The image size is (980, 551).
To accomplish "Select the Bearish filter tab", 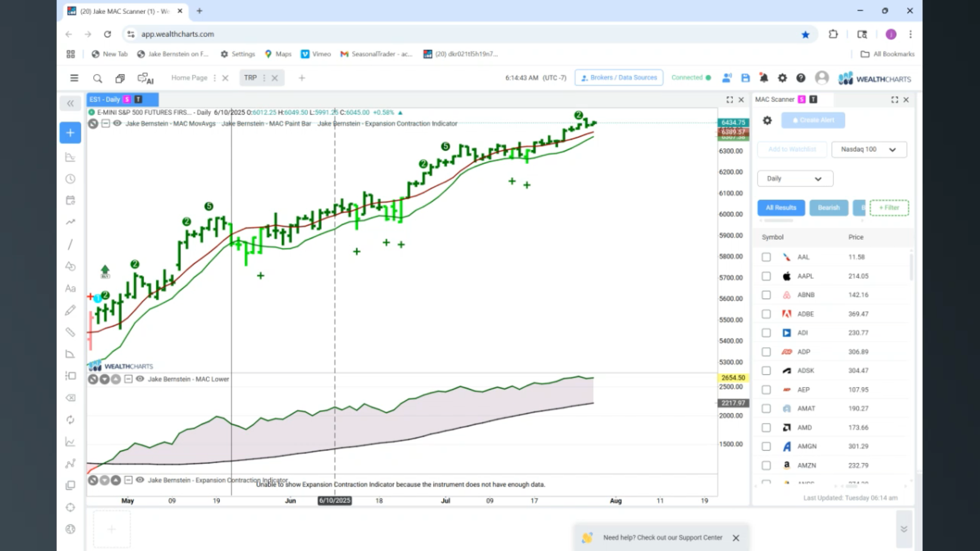I will click(828, 208).
